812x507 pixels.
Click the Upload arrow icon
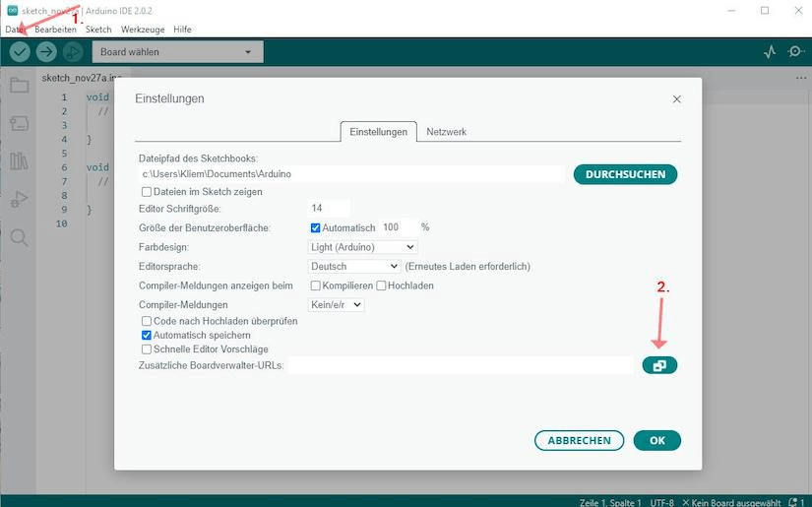[46, 52]
